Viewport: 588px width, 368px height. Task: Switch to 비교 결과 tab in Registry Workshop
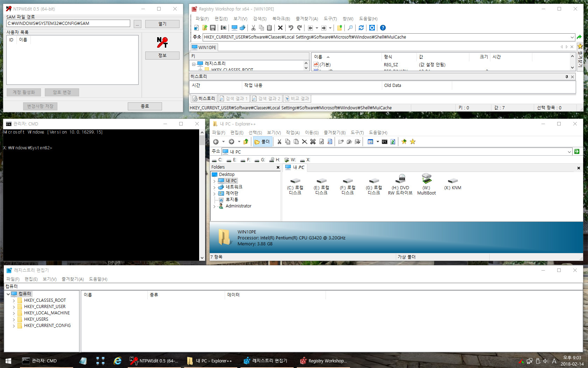pyautogui.click(x=297, y=98)
